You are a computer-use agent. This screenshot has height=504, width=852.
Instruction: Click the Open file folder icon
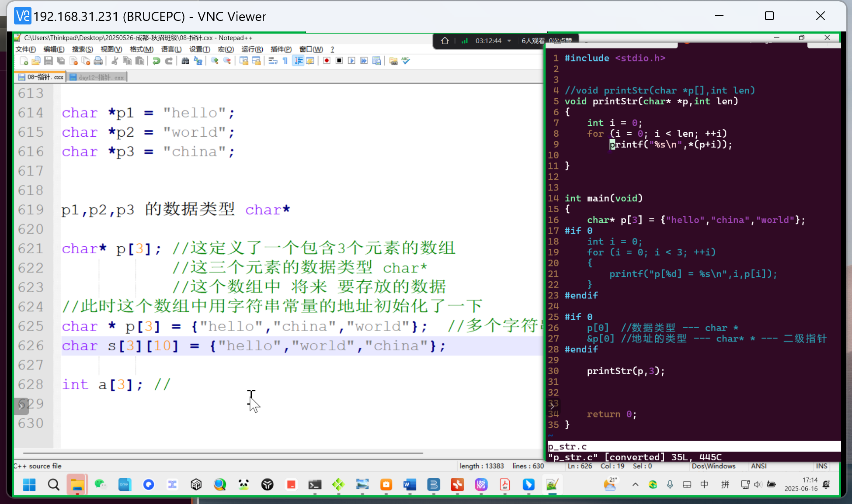click(36, 61)
